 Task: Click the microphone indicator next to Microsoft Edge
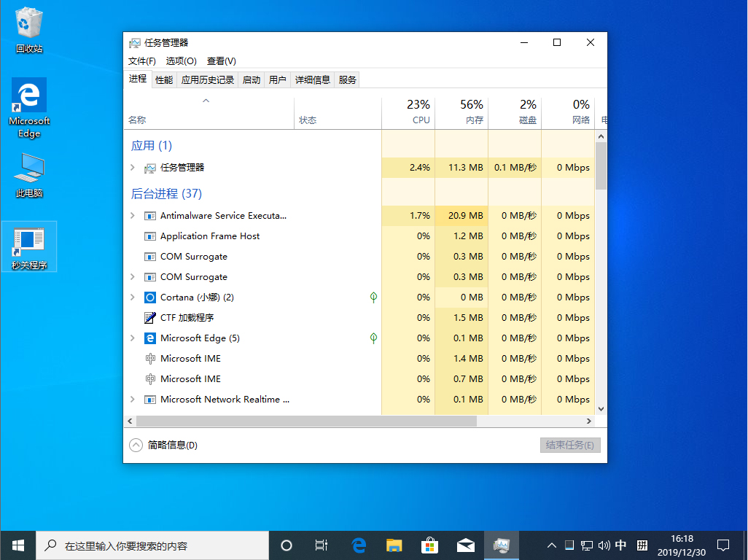click(373, 338)
